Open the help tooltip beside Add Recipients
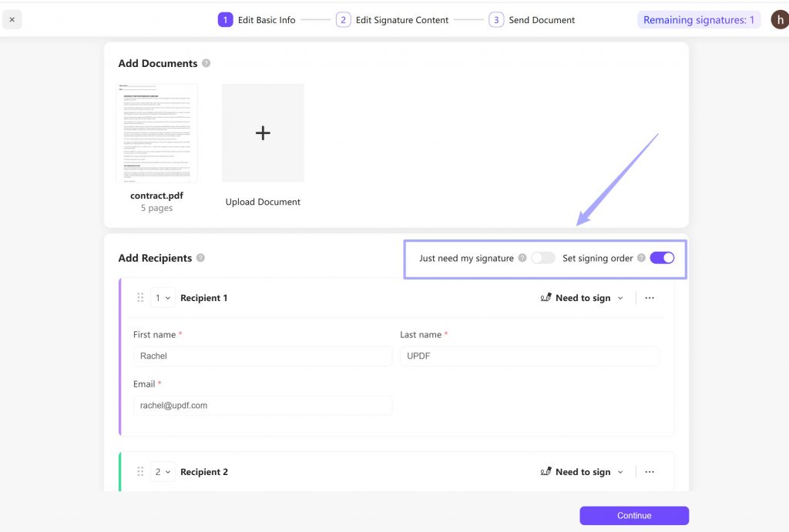This screenshot has height=532, width=789. [200, 259]
